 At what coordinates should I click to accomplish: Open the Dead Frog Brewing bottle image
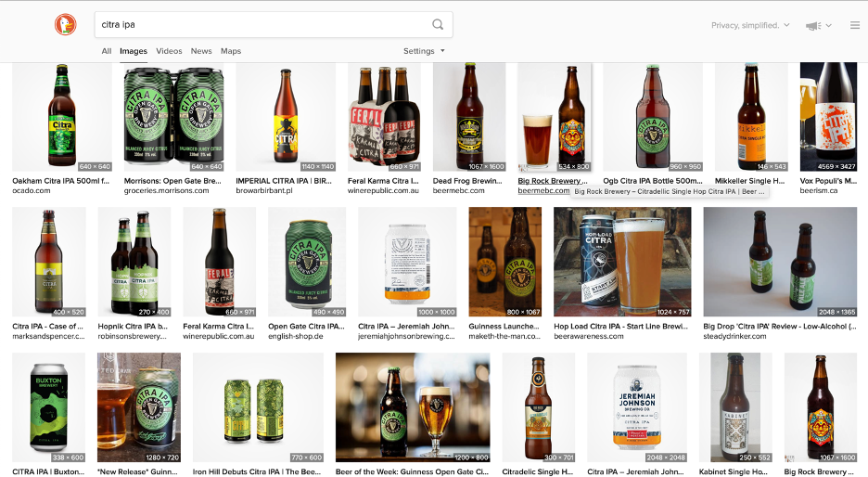click(x=469, y=117)
